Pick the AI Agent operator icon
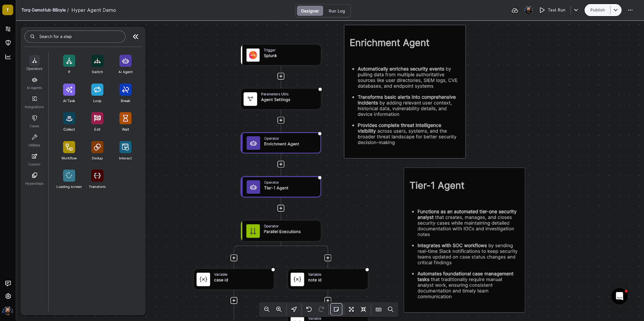This screenshot has width=644, height=321. [x=125, y=61]
